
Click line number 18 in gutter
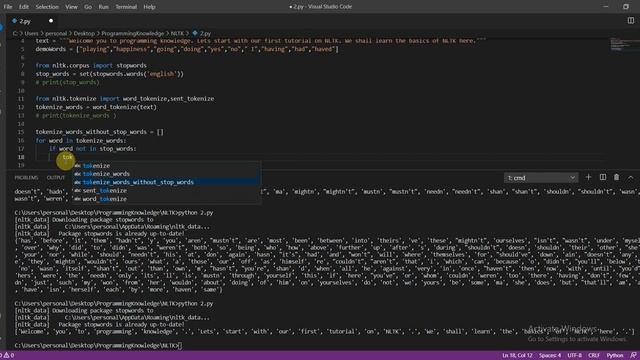21,157
